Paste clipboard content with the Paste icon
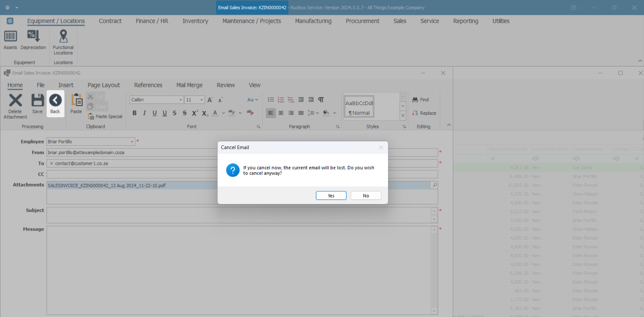This screenshot has height=317, width=644. [76, 104]
